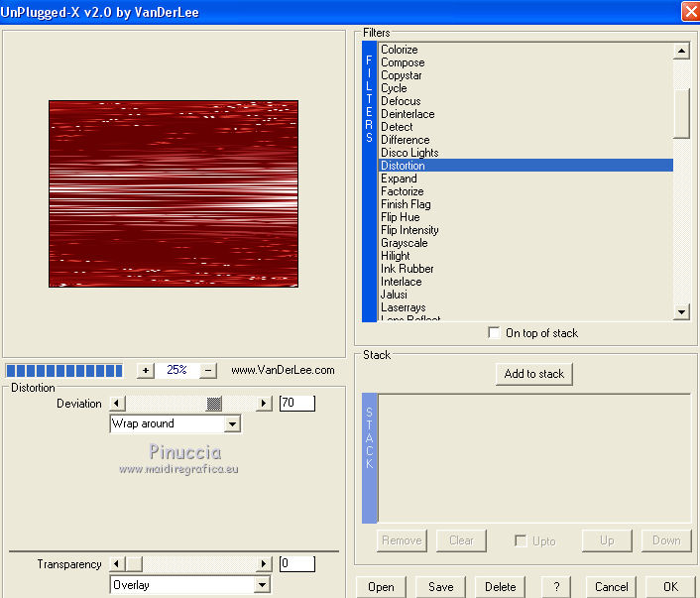This screenshot has height=598, width=700.
Task: Click the Save button
Action: (x=440, y=587)
